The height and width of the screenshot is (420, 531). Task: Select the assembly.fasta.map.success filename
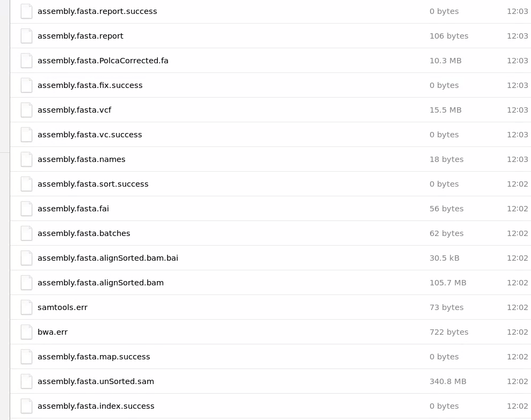click(x=94, y=357)
